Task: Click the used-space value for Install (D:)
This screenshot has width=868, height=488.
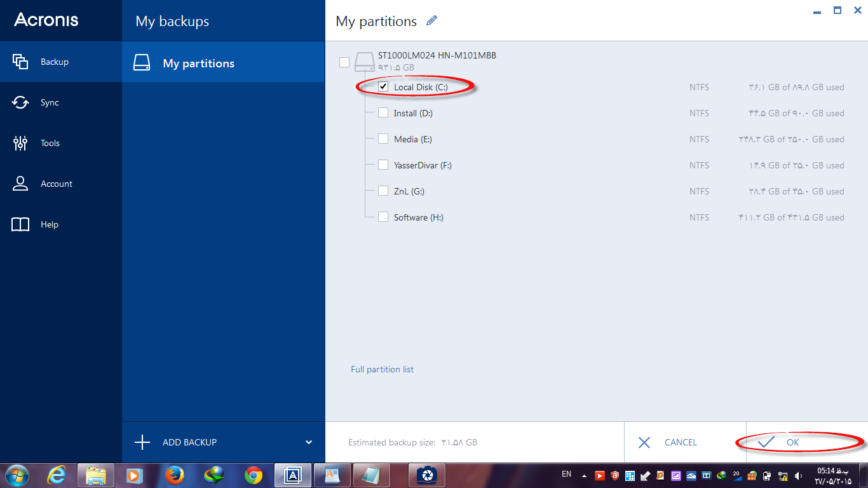Action: [797, 113]
